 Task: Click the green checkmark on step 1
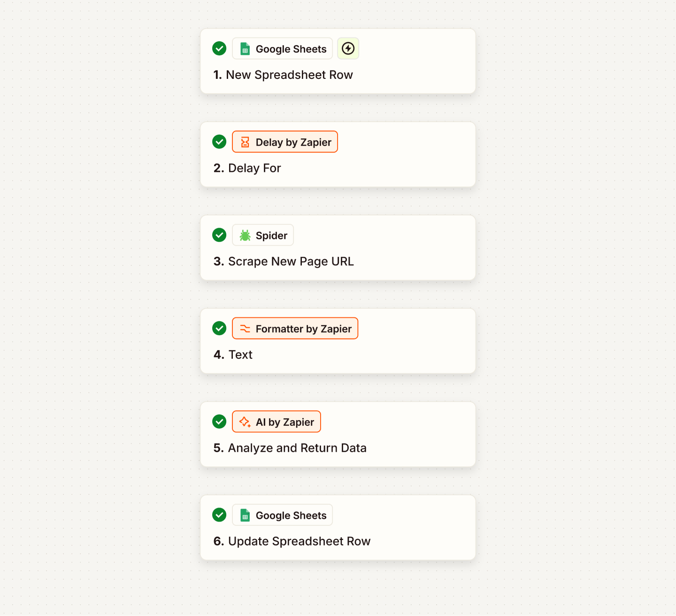coord(219,48)
